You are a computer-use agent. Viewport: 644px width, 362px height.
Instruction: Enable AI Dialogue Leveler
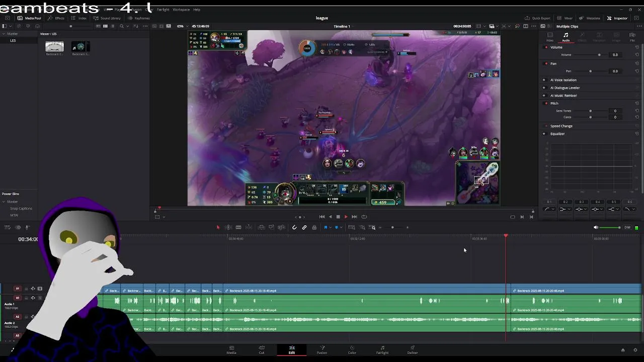pos(544,88)
